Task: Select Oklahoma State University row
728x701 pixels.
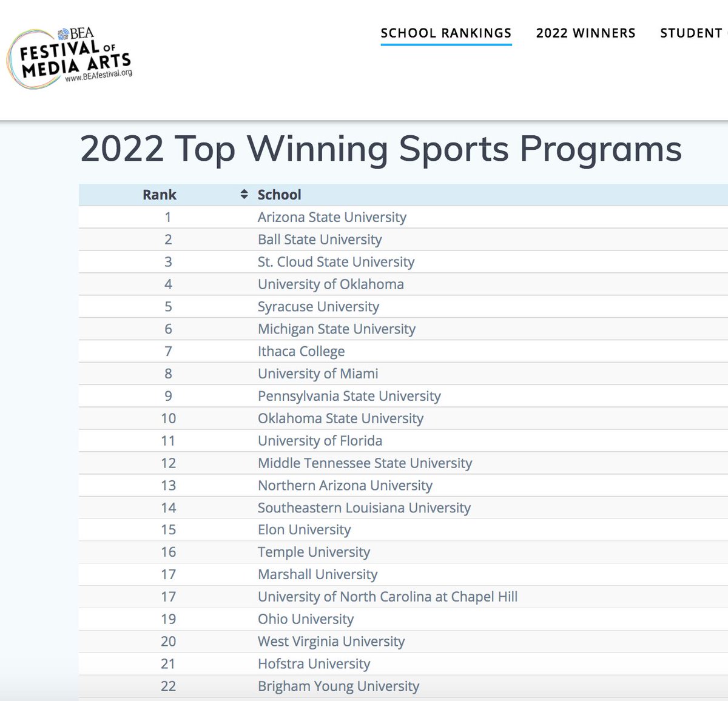Action: (x=403, y=418)
